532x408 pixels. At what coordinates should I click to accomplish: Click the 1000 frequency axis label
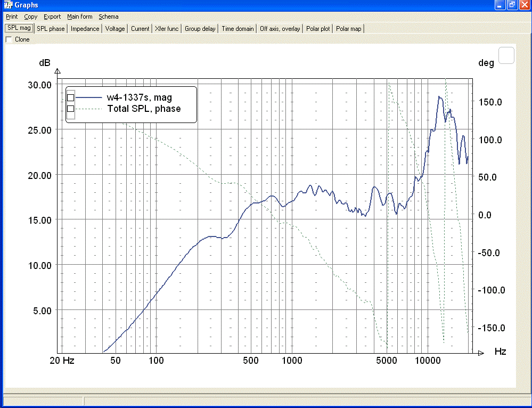tap(292, 361)
